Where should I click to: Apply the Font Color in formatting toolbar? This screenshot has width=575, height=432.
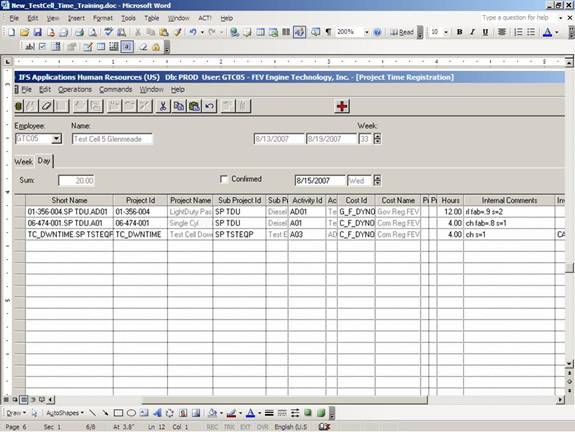(547, 32)
